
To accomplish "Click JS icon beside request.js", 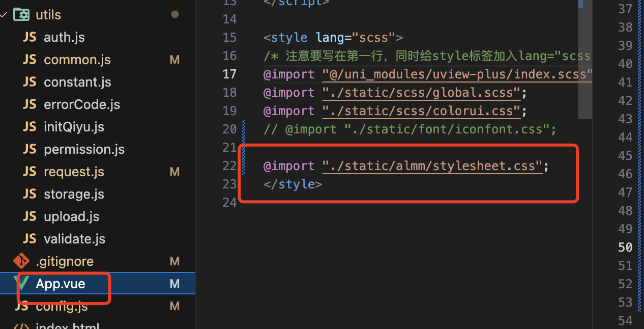I will pyautogui.click(x=30, y=172).
